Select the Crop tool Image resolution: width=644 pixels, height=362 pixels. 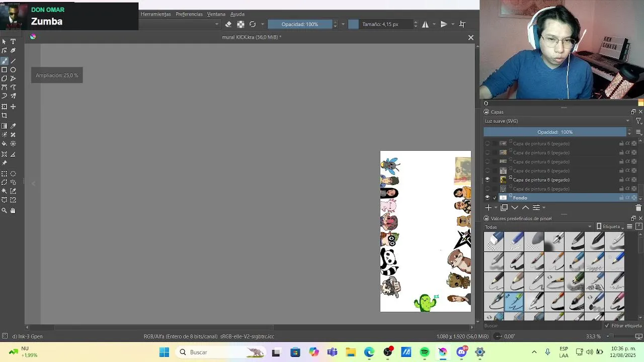[x=5, y=116]
